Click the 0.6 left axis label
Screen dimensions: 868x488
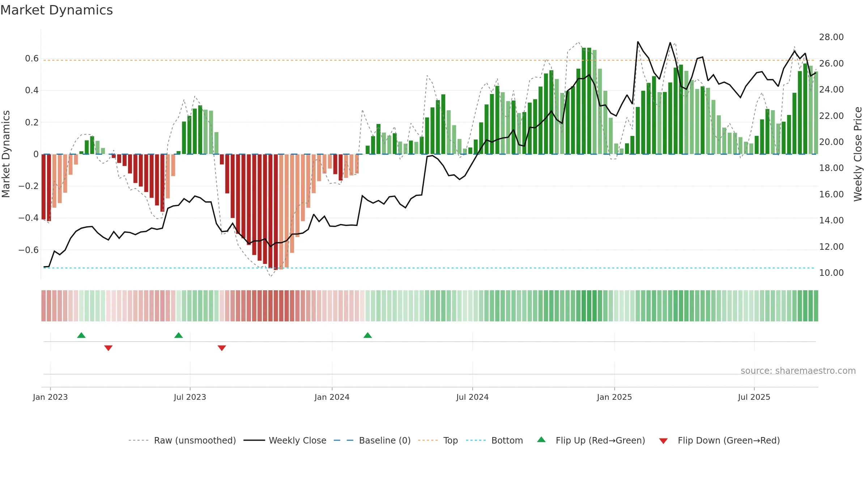coord(32,59)
